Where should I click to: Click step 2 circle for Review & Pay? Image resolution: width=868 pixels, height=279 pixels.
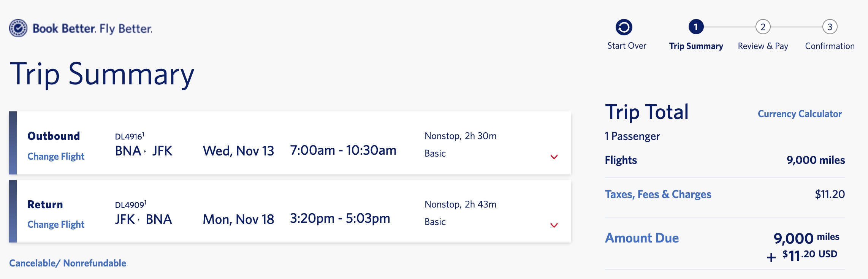click(x=762, y=27)
